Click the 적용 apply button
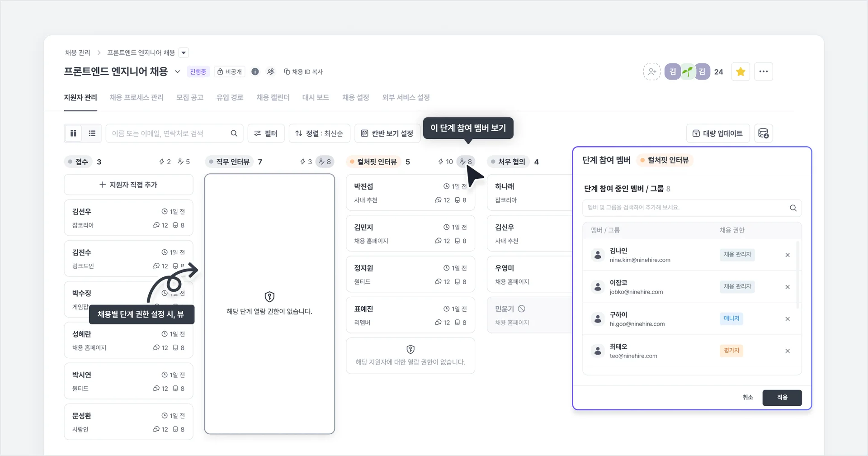This screenshot has height=456, width=868. [x=782, y=398]
